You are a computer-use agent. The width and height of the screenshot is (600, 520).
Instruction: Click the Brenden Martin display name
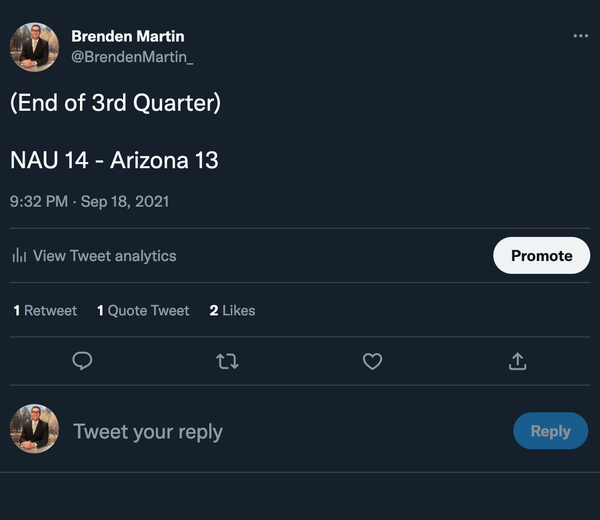128,36
